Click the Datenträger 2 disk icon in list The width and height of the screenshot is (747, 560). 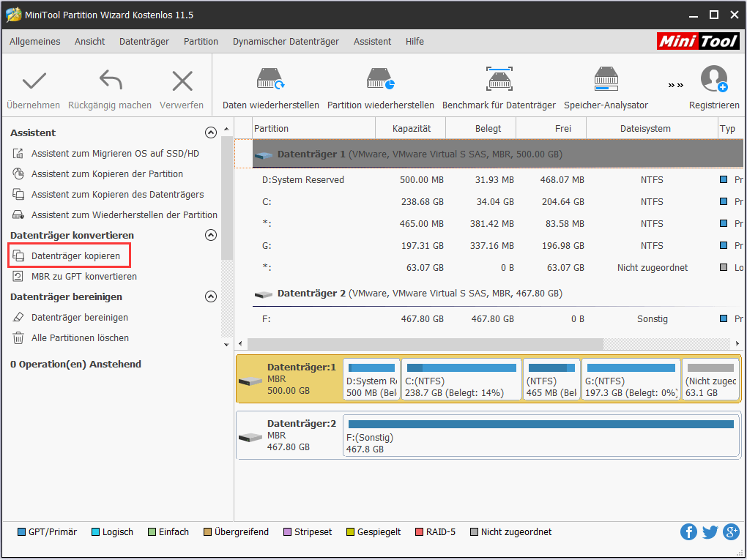264,294
